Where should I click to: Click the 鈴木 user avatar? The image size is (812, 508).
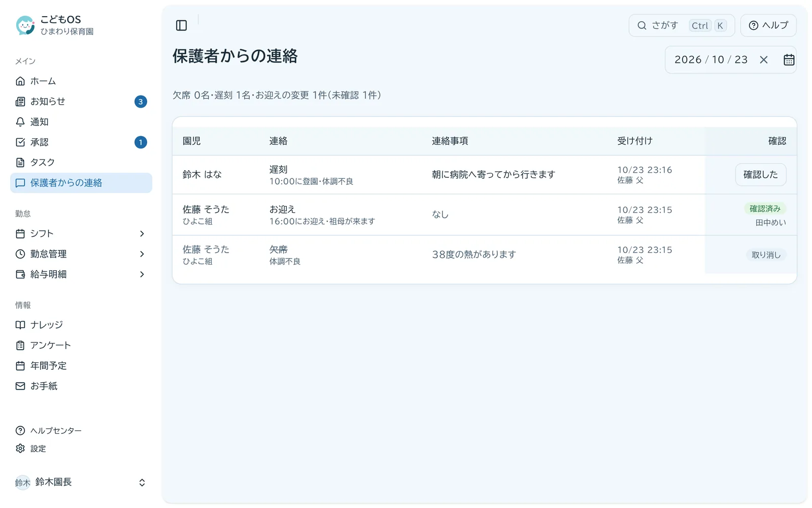[22, 483]
